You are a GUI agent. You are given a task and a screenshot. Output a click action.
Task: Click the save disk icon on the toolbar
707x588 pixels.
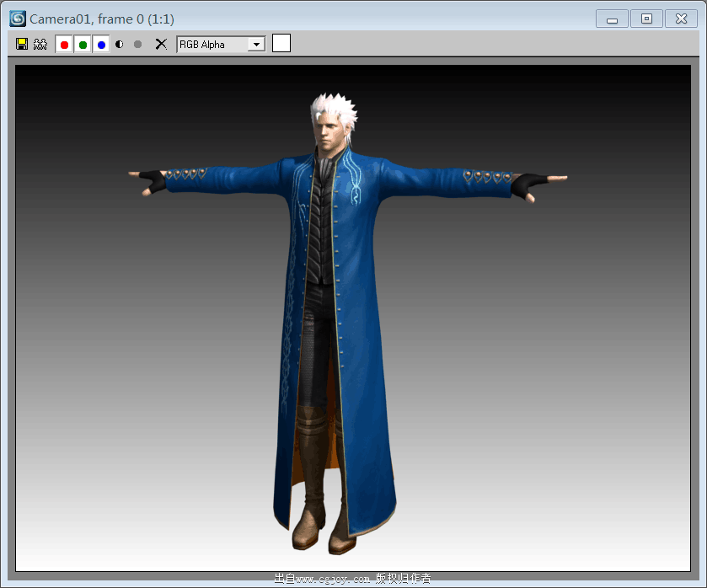pyautogui.click(x=20, y=44)
